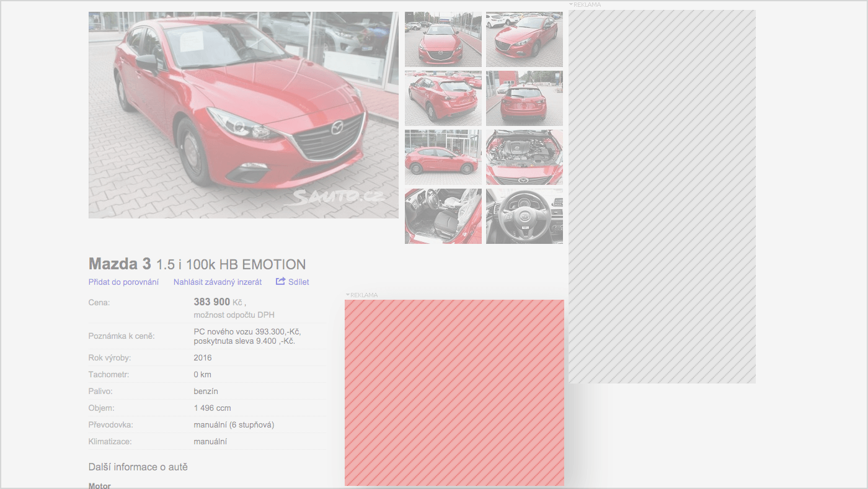Click the red striped advertisement box
The height and width of the screenshot is (489, 868).
point(454,393)
